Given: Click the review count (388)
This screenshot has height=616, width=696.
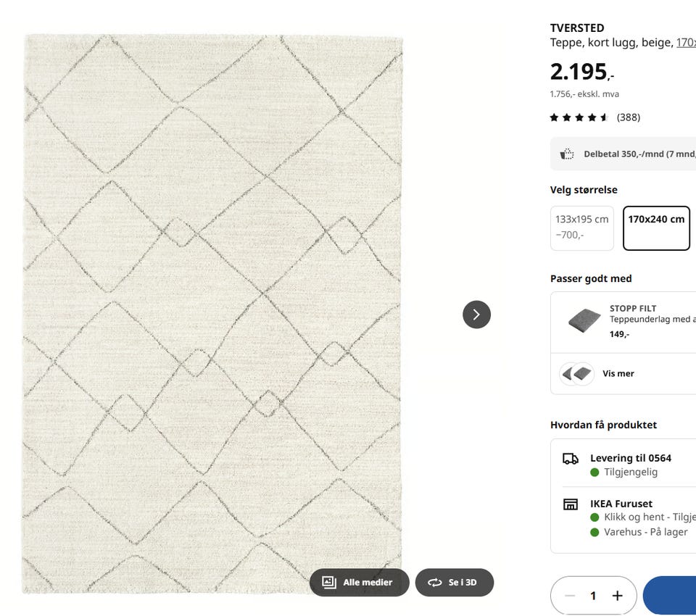Looking at the screenshot, I should pos(629,117).
